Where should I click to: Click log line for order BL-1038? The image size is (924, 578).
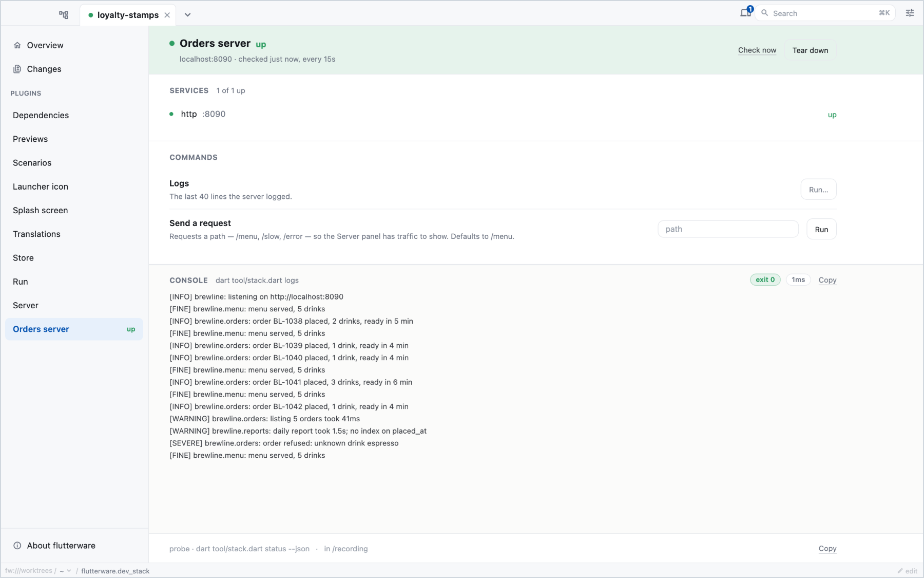291,321
